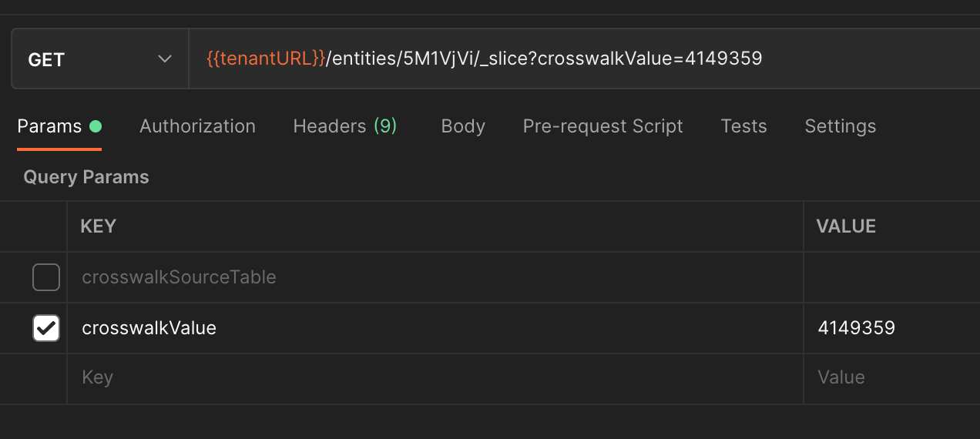Open the Authorization tab
Screen dimensions: 980x439
click(x=197, y=126)
